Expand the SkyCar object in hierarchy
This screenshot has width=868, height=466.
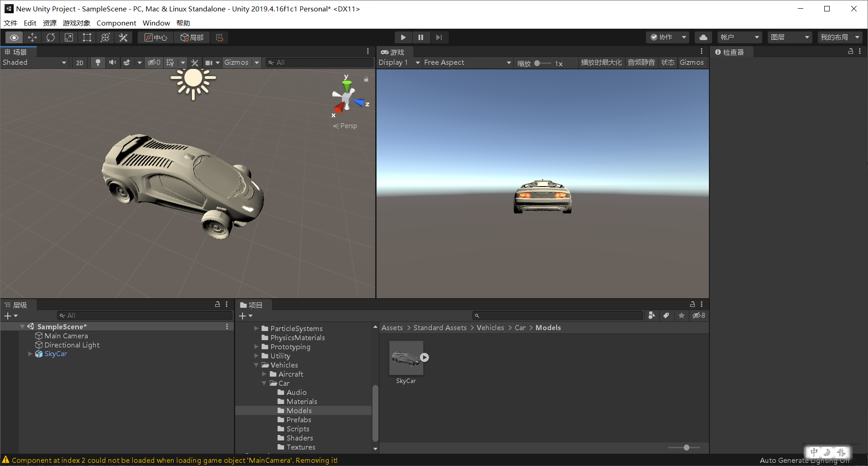pyautogui.click(x=30, y=354)
